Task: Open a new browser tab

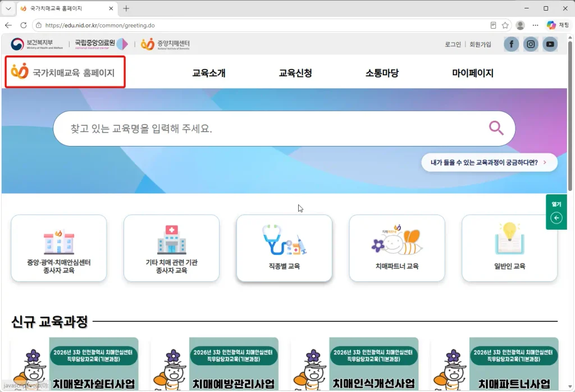Action: 126,8
